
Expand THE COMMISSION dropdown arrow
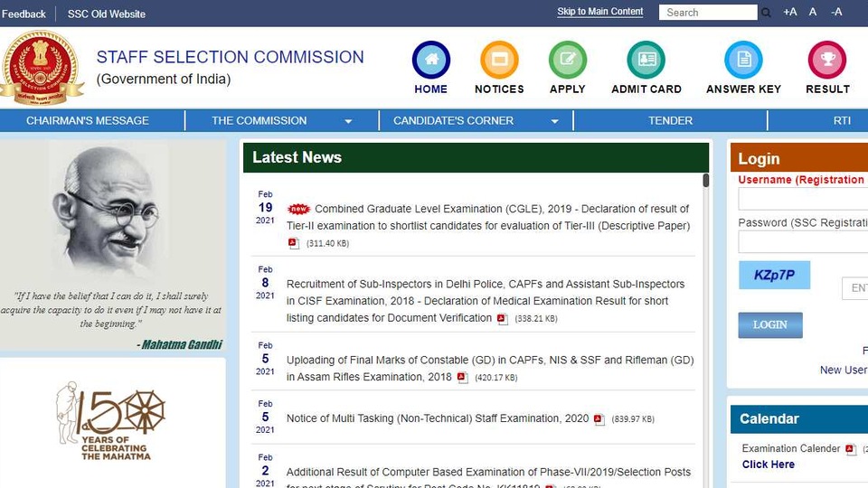click(348, 121)
